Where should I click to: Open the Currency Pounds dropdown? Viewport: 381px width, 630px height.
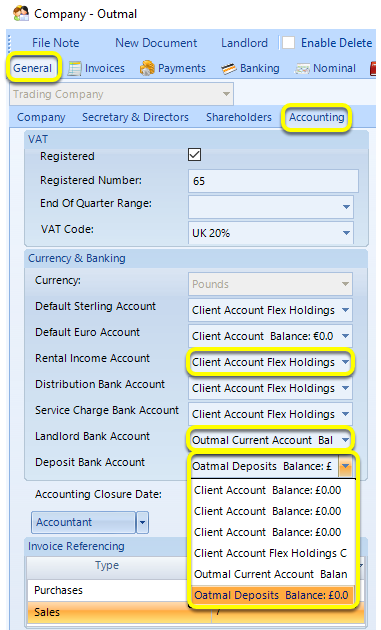pyautogui.click(x=345, y=284)
